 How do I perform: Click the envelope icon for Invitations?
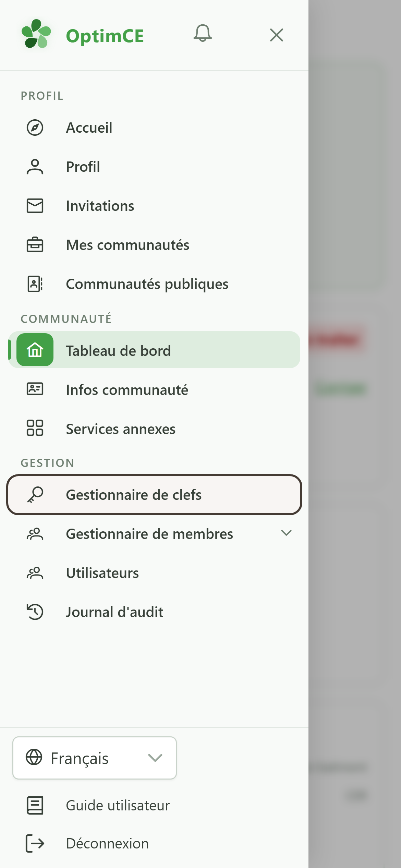[35, 206]
